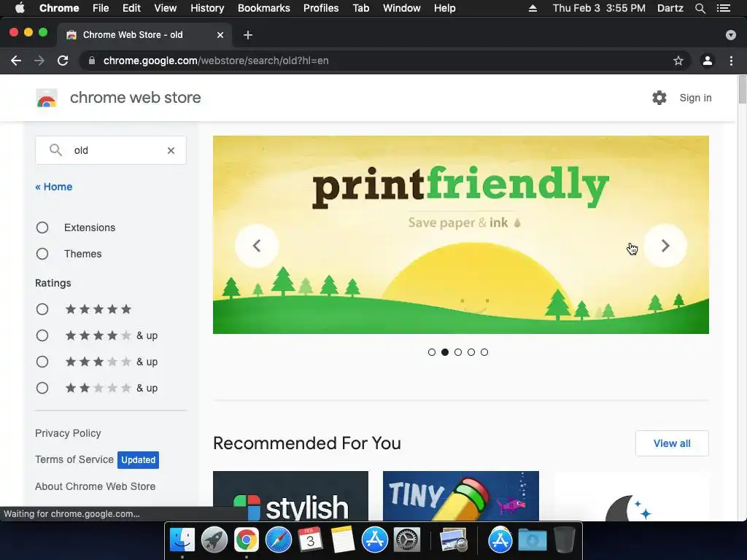Reload the current page
This screenshot has height=560, width=747.
63,61
